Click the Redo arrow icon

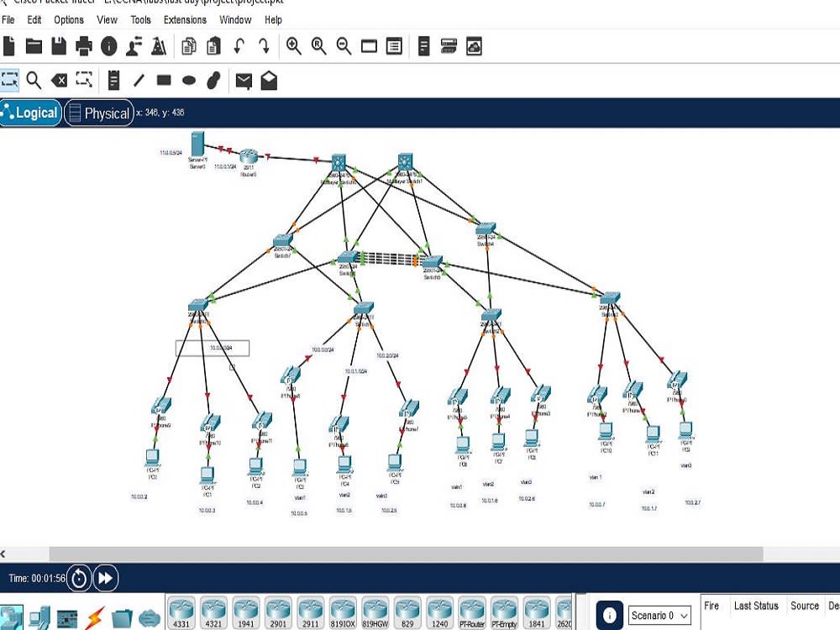[x=264, y=46]
